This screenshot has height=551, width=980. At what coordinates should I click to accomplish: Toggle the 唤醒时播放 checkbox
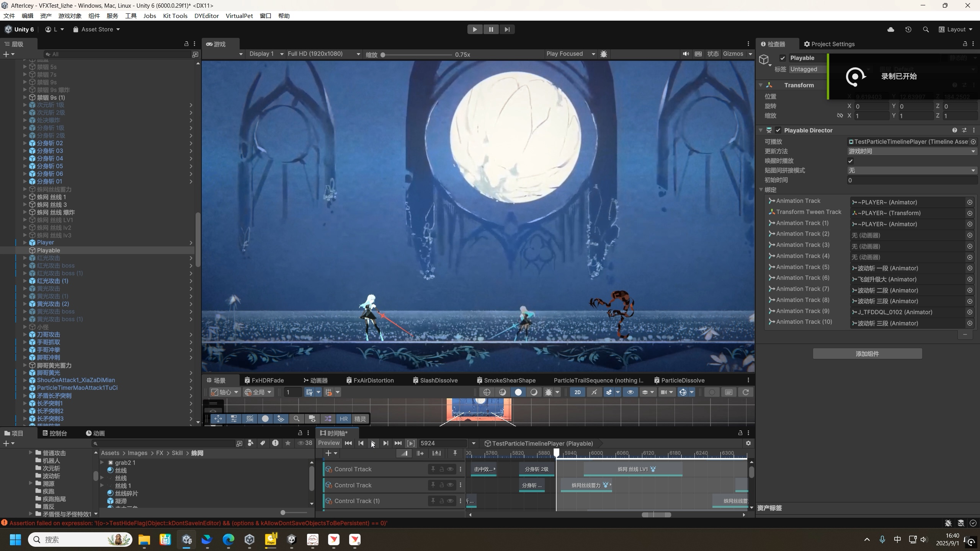850,161
